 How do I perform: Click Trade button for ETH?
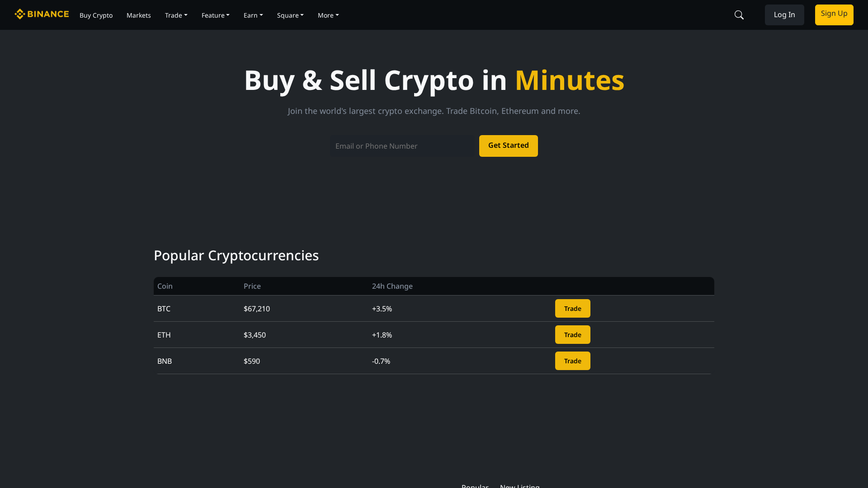point(572,334)
